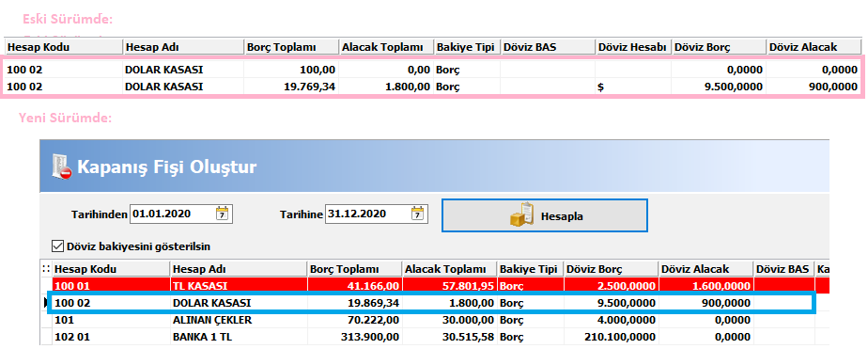Image resolution: width=868 pixels, height=349 pixels.
Task: Click the row indicator arrow beside 100 02
Action: [45, 303]
